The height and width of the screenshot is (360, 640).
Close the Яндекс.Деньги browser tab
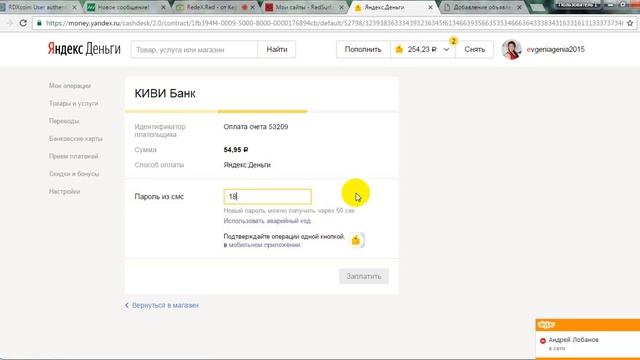click(x=430, y=7)
